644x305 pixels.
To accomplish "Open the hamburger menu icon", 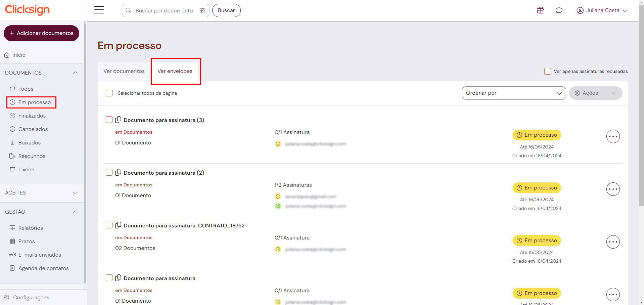I will [x=99, y=10].
